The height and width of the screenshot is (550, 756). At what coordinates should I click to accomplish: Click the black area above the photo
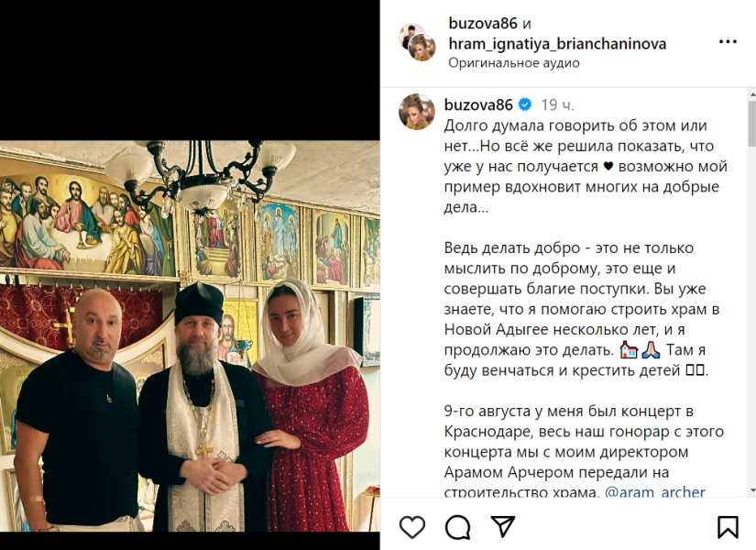[190, 70]
